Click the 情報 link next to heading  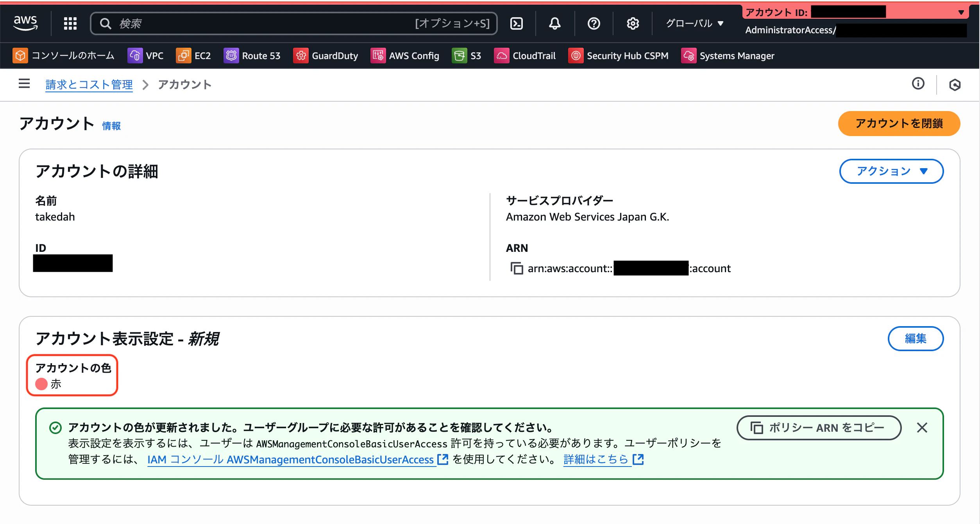(111, 126)
